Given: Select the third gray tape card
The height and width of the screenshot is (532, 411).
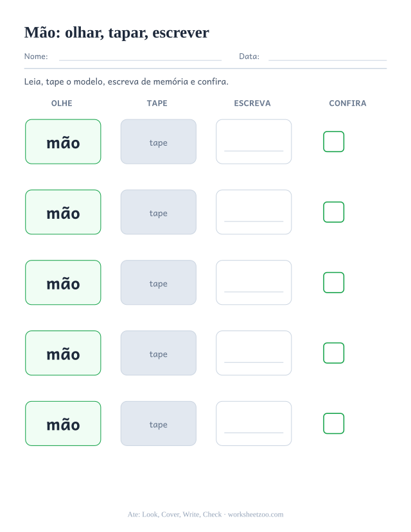Looking at the screenshot, I should point(159,282).
